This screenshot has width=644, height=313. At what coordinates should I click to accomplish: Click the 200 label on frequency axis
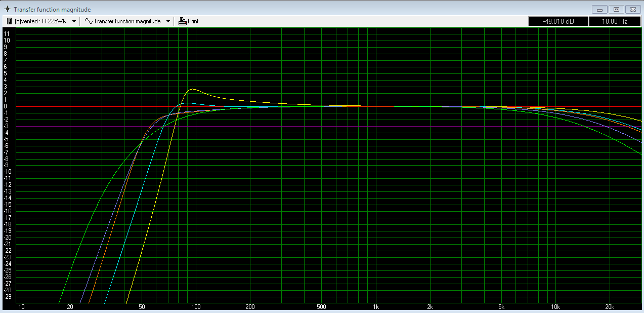250,307
